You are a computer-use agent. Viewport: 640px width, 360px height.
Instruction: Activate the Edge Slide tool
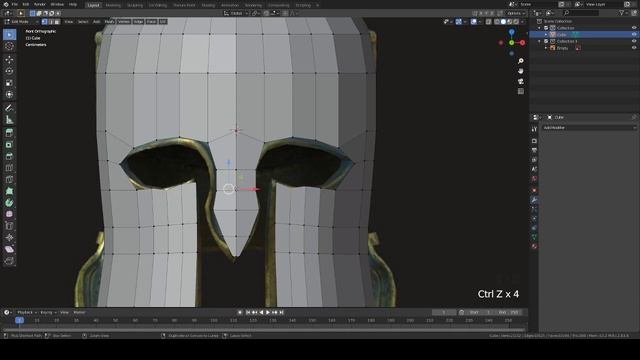[x=9, y=226]
